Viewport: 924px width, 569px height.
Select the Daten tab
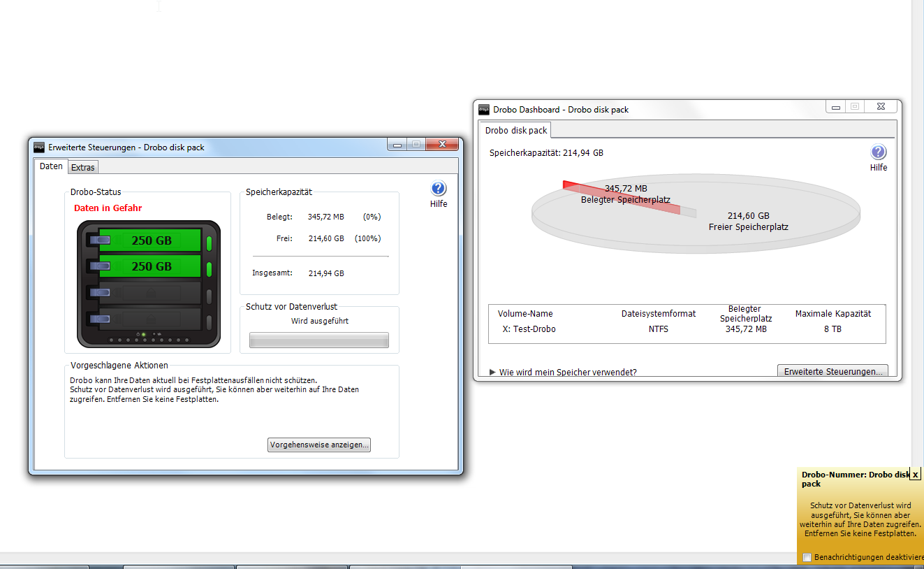(51, 166)
